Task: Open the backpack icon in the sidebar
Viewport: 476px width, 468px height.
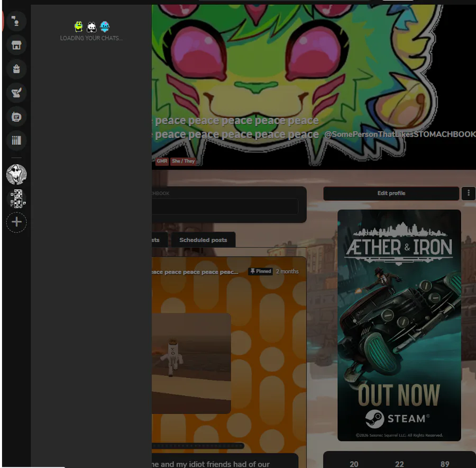Action: point(16,69)
